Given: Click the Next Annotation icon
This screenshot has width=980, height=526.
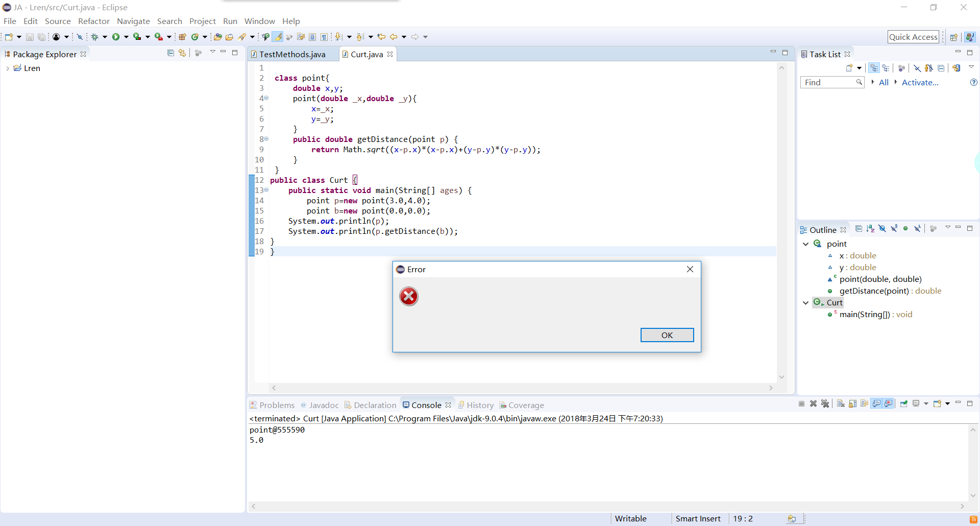Looking at the screenshot, I should [x=338, y=37].
